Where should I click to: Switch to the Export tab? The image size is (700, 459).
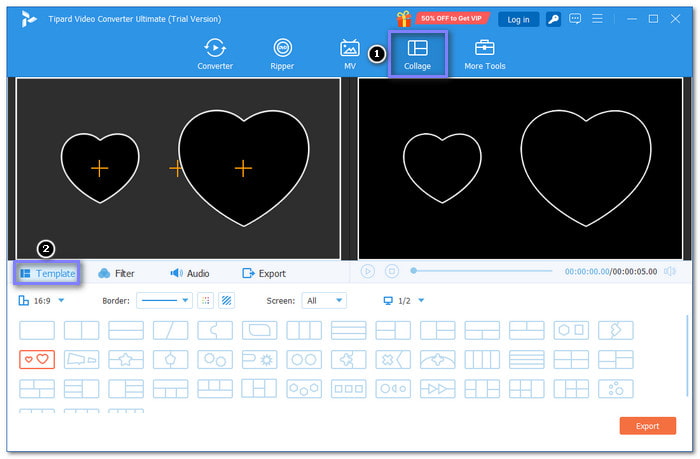pos(264,273)
